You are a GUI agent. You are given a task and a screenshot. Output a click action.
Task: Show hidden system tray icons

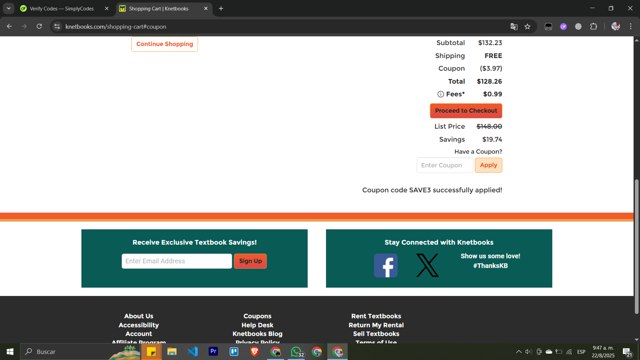coord(519,351)
